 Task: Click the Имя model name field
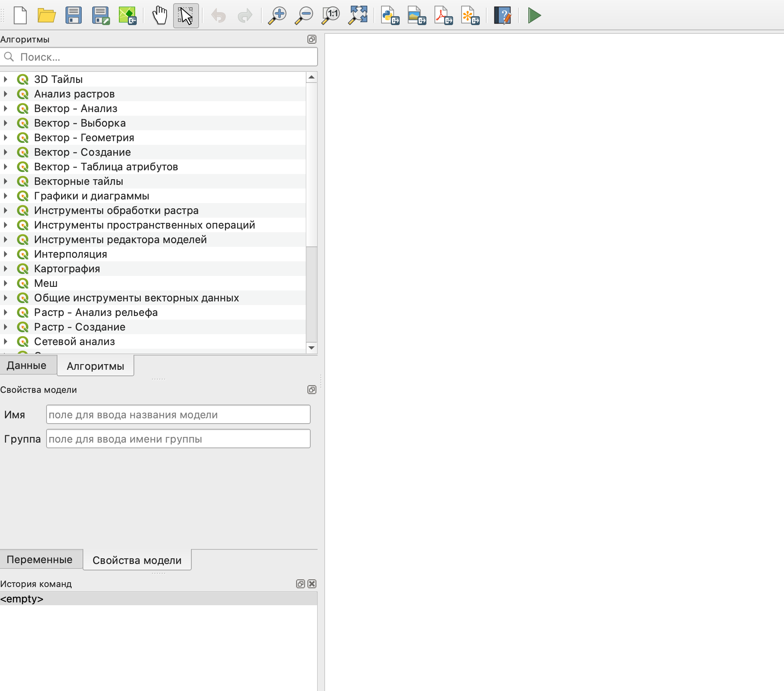(x=178, y=415)
